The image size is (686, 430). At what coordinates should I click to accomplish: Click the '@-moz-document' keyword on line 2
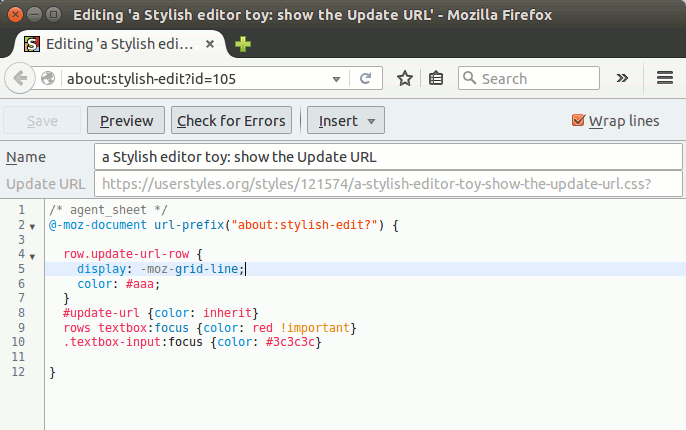click(98, 225)
